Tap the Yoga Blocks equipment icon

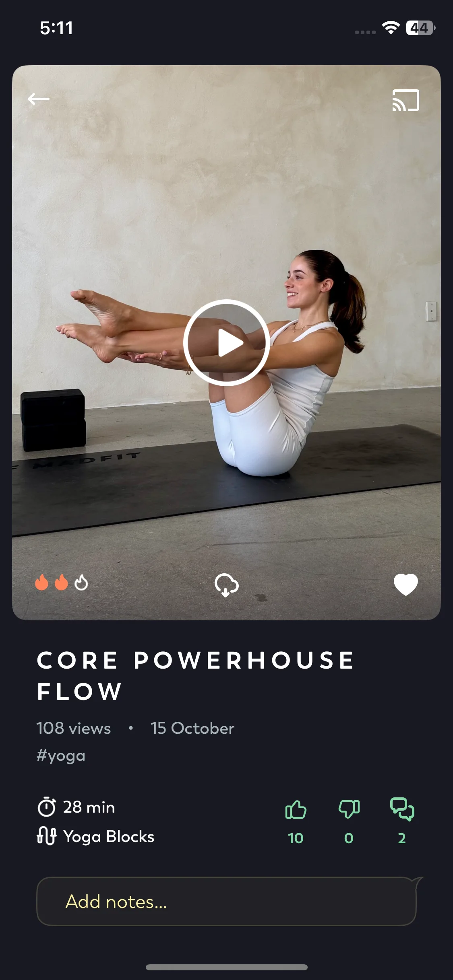(x=46, y=836)
